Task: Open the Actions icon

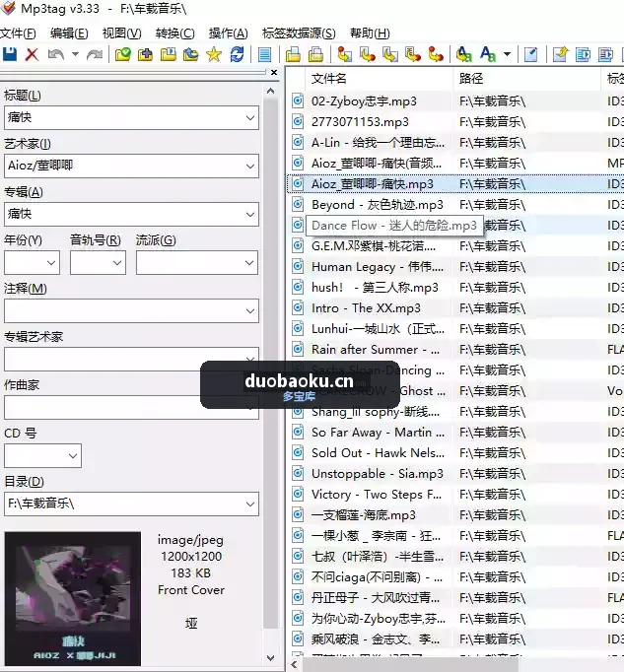Action: click(x=463, y=54)
